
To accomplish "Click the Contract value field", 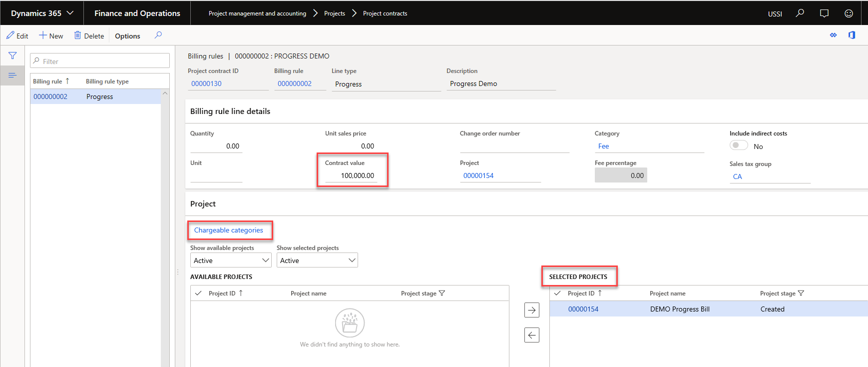I will click(352, 175).
